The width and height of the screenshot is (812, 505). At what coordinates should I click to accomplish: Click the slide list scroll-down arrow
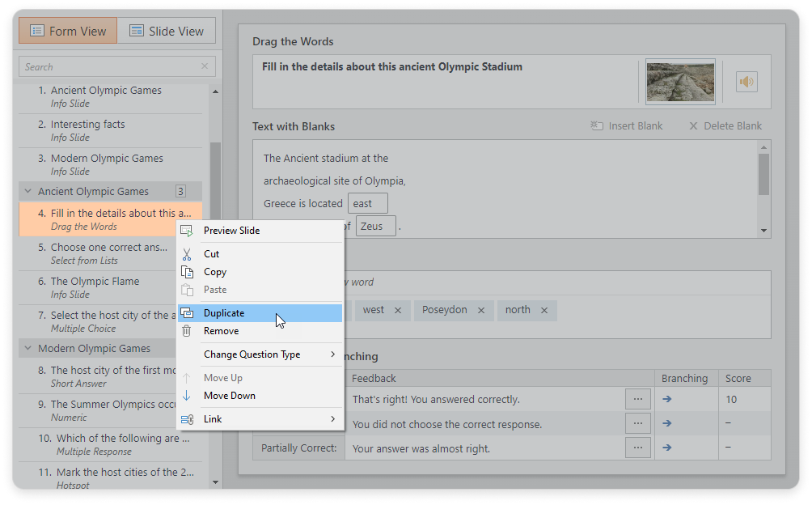click(x=215, y=482)
